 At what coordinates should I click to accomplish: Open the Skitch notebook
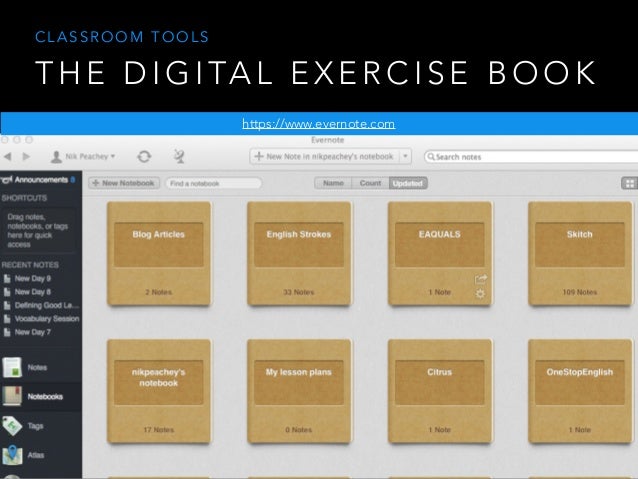[x=580, y=254]
